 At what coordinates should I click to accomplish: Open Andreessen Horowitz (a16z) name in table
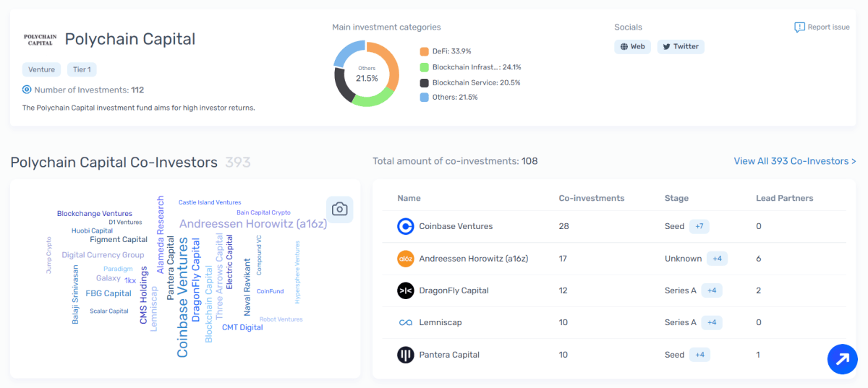tap(474, 259)
